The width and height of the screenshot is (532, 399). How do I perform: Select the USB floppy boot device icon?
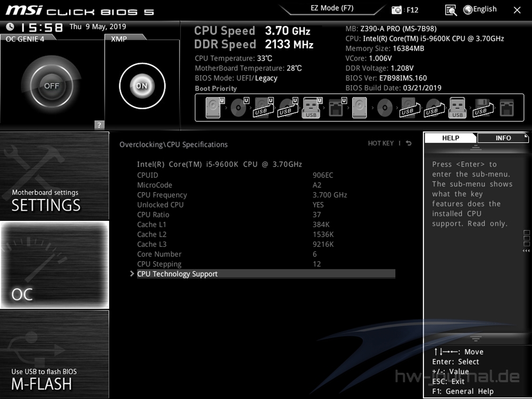click(x=483, y=108)
